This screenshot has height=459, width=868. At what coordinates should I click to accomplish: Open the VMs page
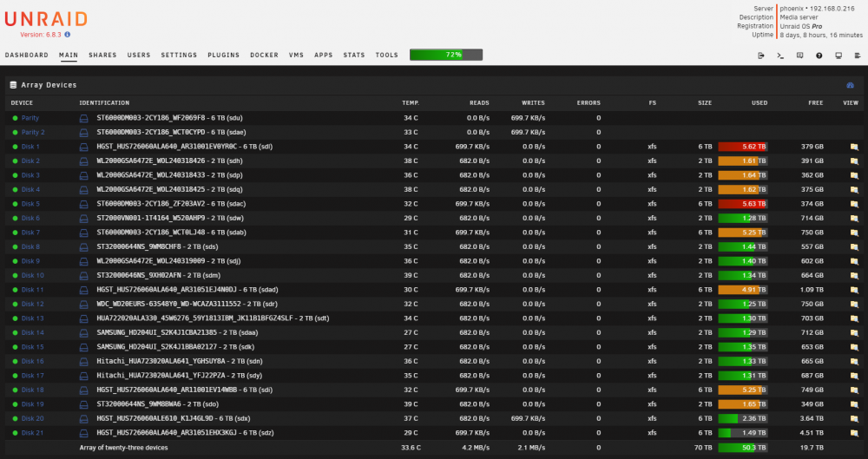click(296, 56)
